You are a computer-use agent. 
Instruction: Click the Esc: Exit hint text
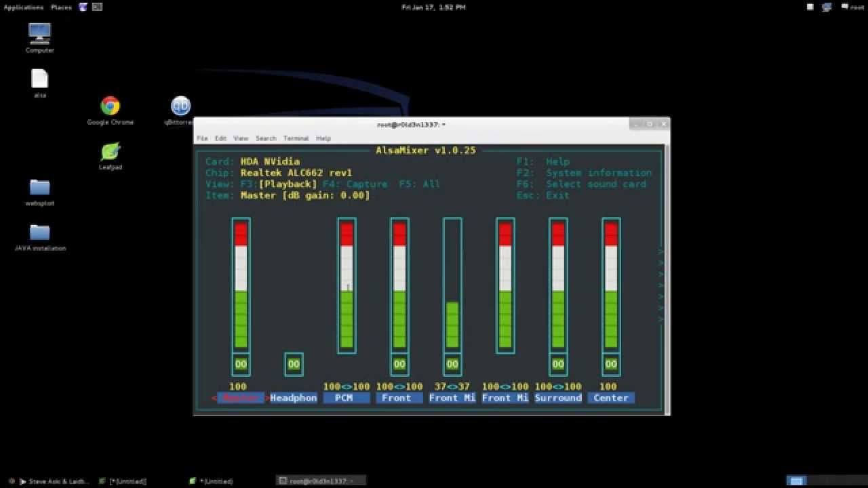click(542, 195)
